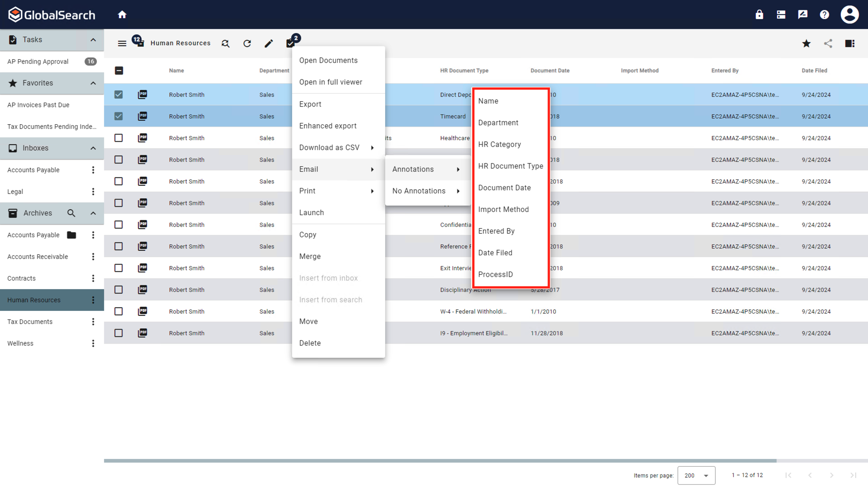Screen dimensions: 868x488
Task: Refresh the document list with the refresh icon
Action: click(247, 43)
